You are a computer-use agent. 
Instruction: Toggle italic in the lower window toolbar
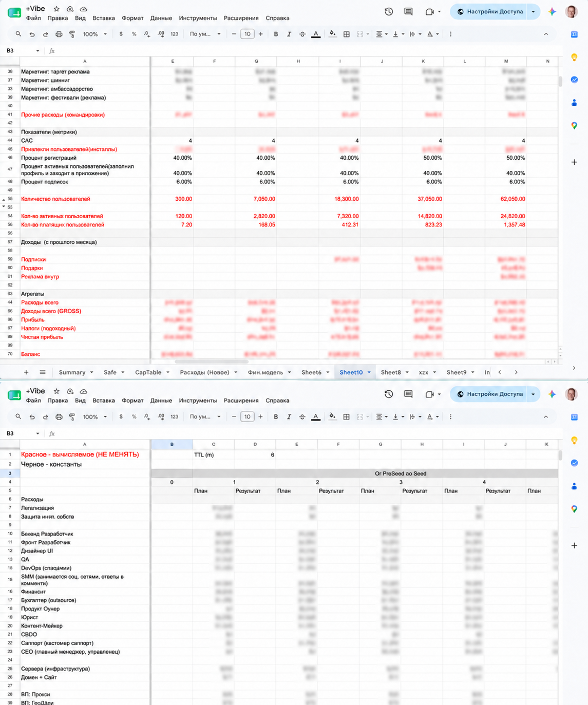tap(289, 417)
